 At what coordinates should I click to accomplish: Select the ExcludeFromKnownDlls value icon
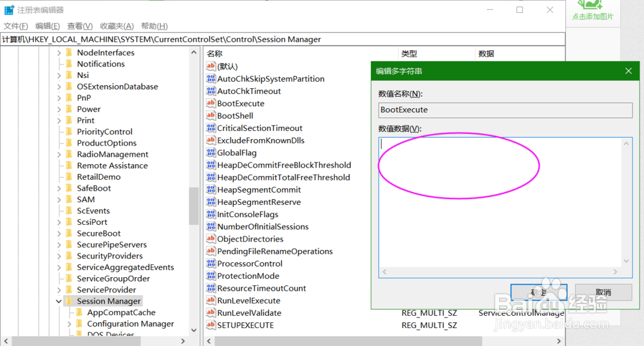pos(211,140)
